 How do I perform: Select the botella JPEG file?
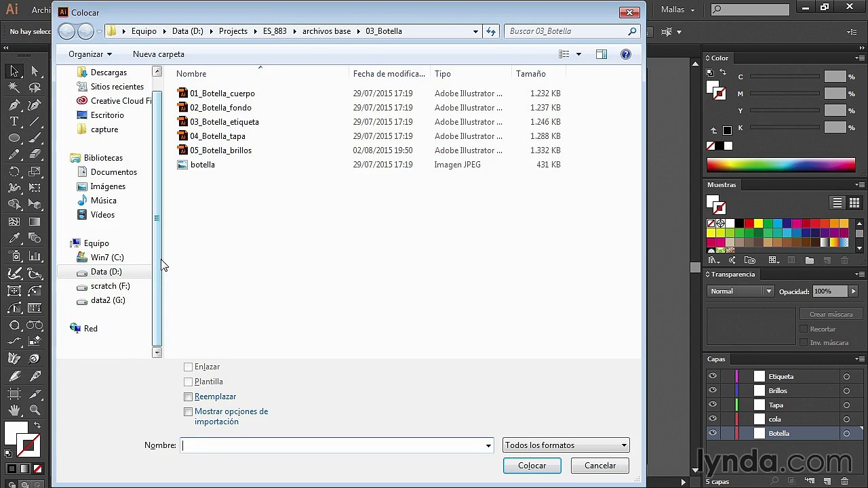pos(202,165)
